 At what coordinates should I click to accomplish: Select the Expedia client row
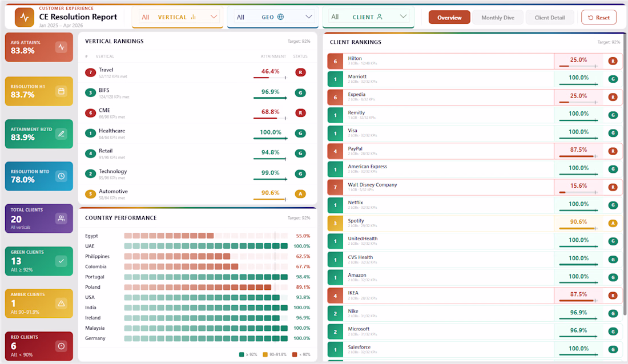click(474, 98)
